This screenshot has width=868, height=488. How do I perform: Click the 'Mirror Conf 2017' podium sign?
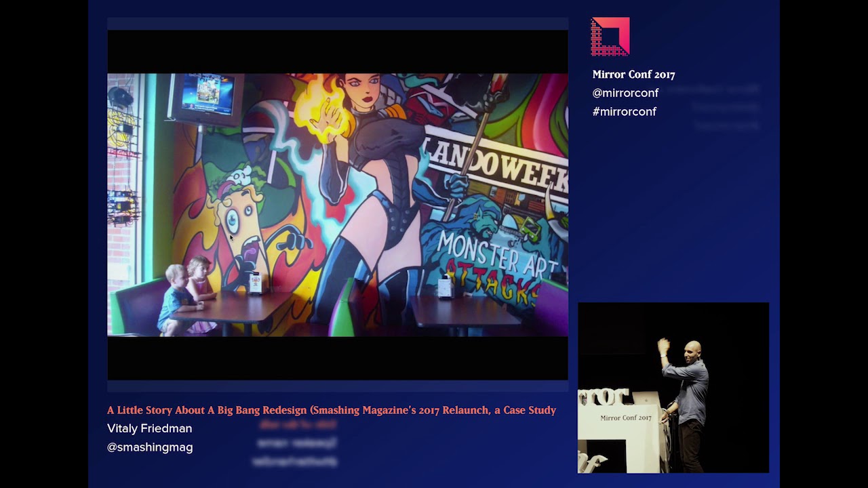pyautogui.click(x=625, y=418)
